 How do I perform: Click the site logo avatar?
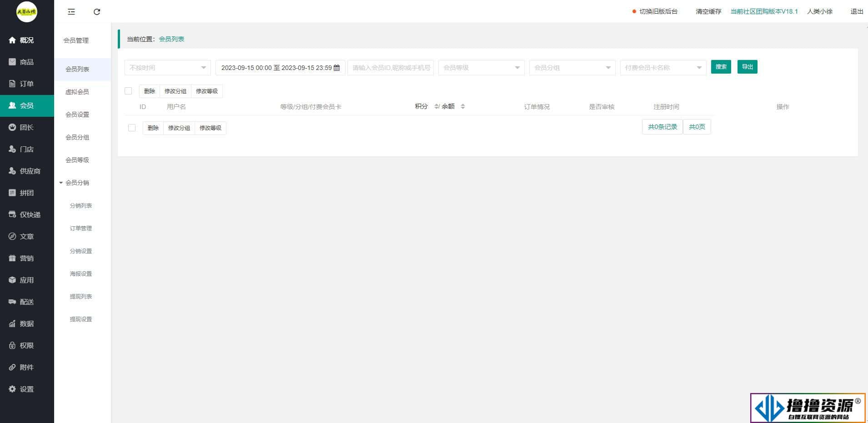point(27,12)
